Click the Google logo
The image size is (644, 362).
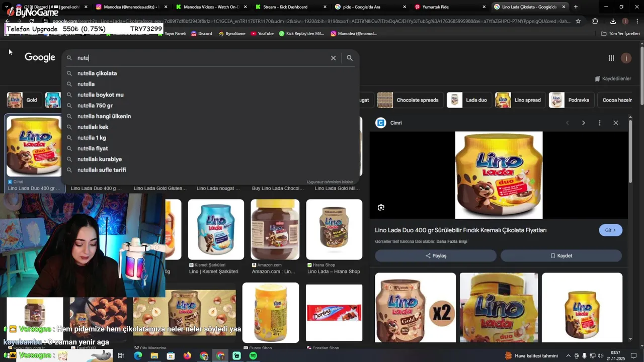pos(40,57)
